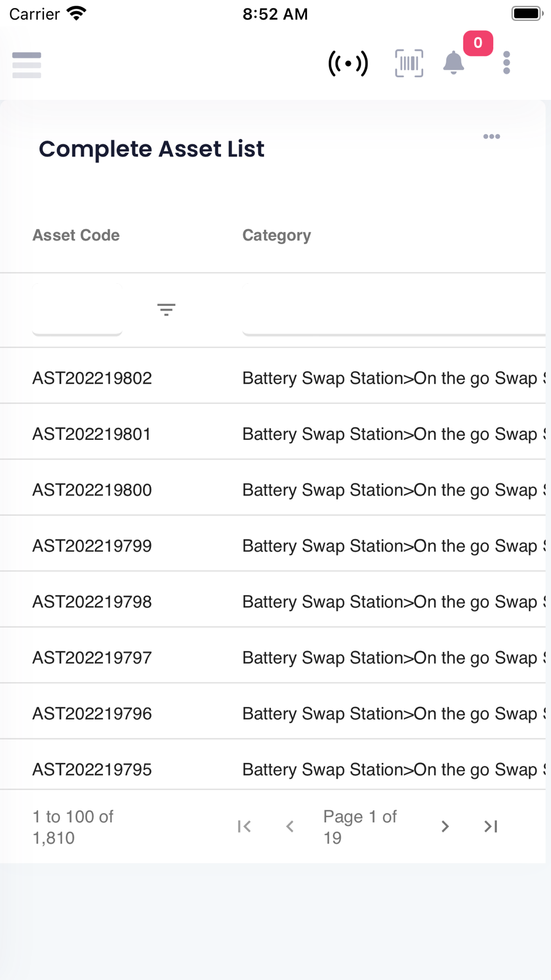Open the Asset Code filter menu
Viewport: 551px width, 980px height.
(166, 309)
